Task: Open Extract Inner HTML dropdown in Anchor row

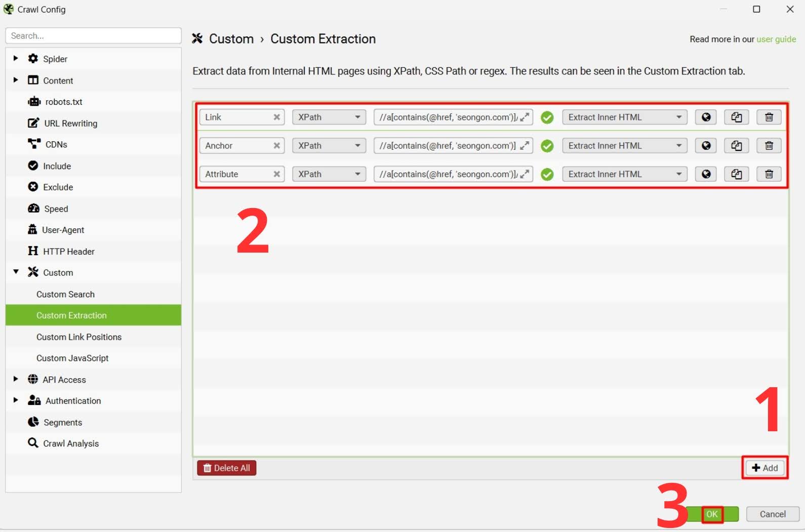Action: (625, 146)
